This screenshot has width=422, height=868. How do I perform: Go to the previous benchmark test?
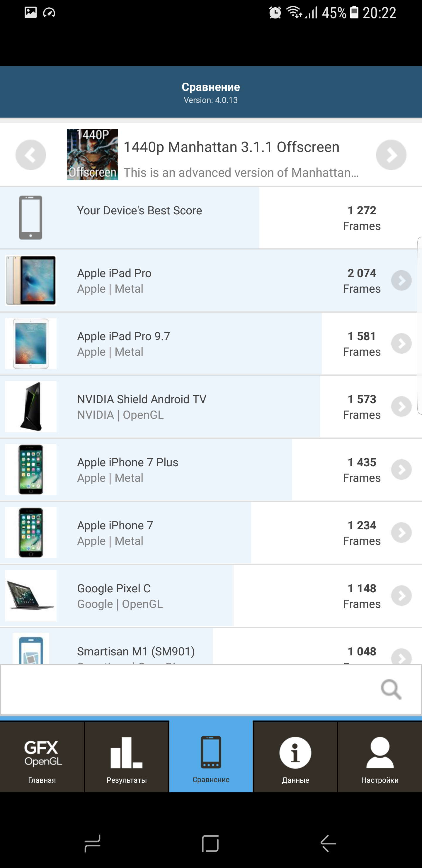click(x=31, y=155)
